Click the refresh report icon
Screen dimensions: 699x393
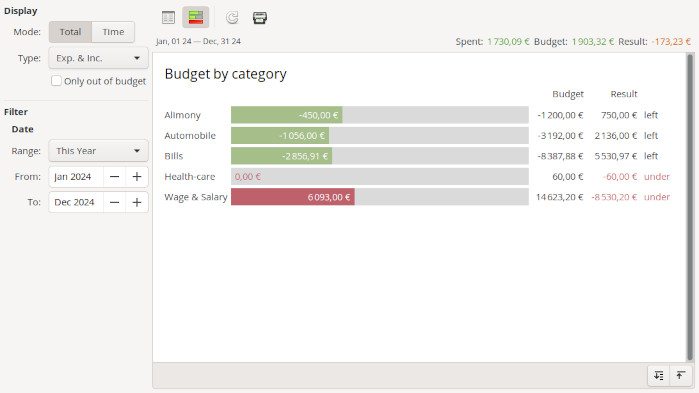point(232,17)
